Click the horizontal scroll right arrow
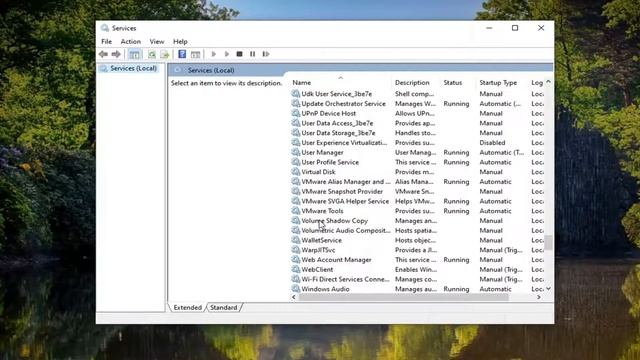The width and height of the screenshot is (640, 360). pyautogui.click(x=539, y=297)
